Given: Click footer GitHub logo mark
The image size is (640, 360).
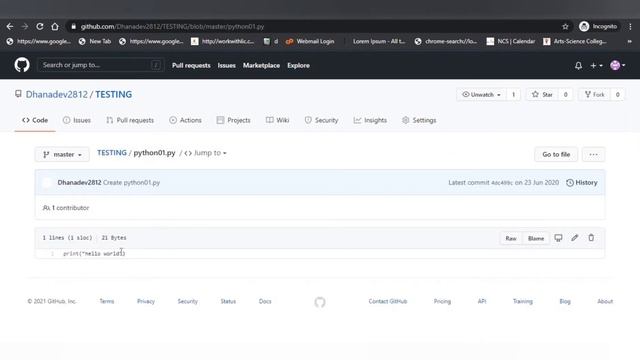Looking at the screenshot, I should [x=320, y=302].
